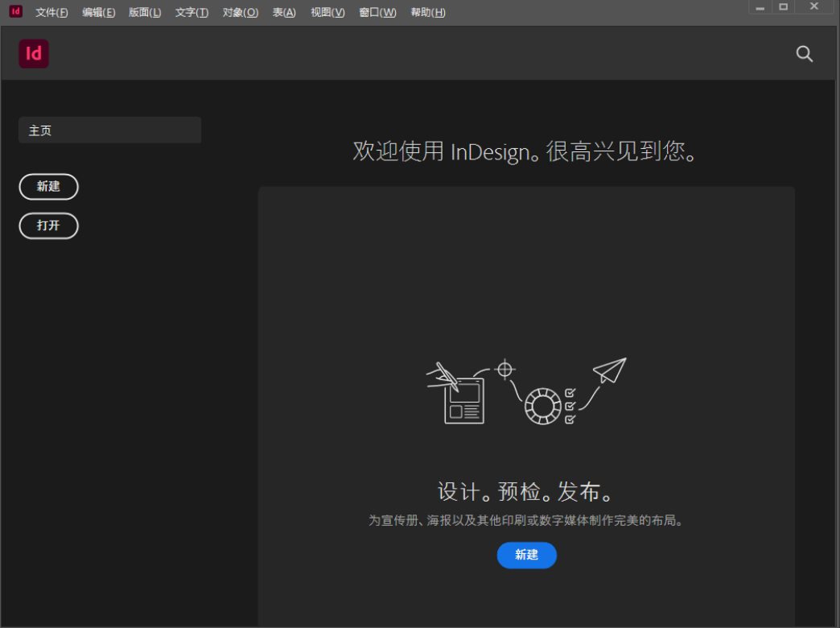Open the 表 menu
The image size is (840, 628).
tap(283, 12)
